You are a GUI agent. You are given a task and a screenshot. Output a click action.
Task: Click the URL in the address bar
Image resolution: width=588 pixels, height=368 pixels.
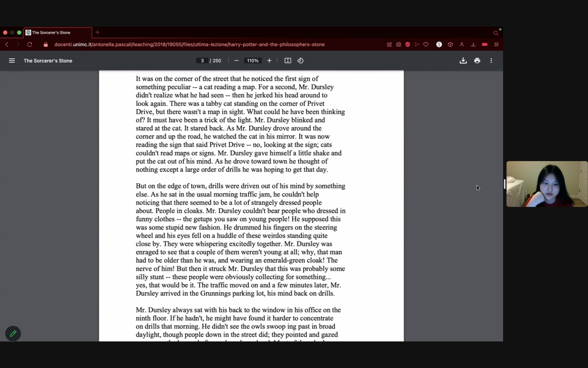[189, 45]
